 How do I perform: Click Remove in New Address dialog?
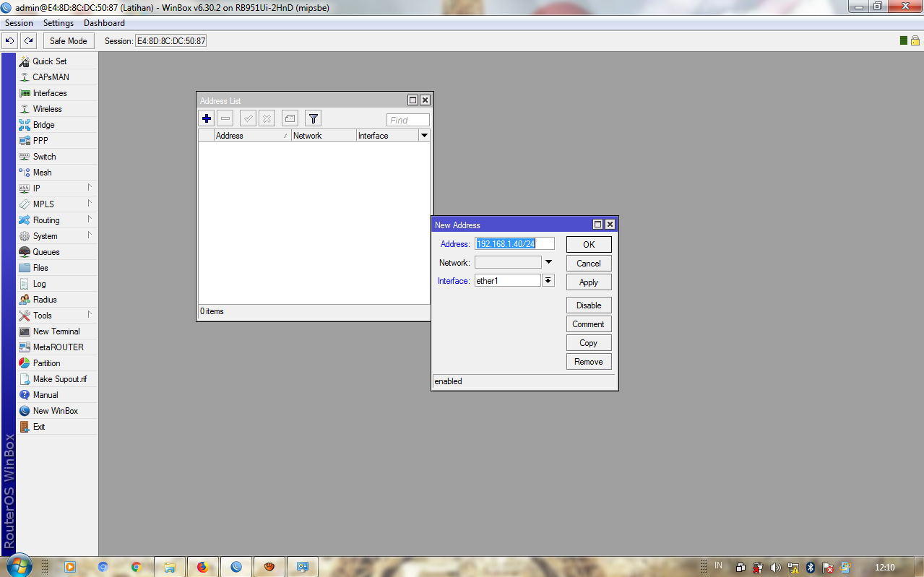pos(589,362)
